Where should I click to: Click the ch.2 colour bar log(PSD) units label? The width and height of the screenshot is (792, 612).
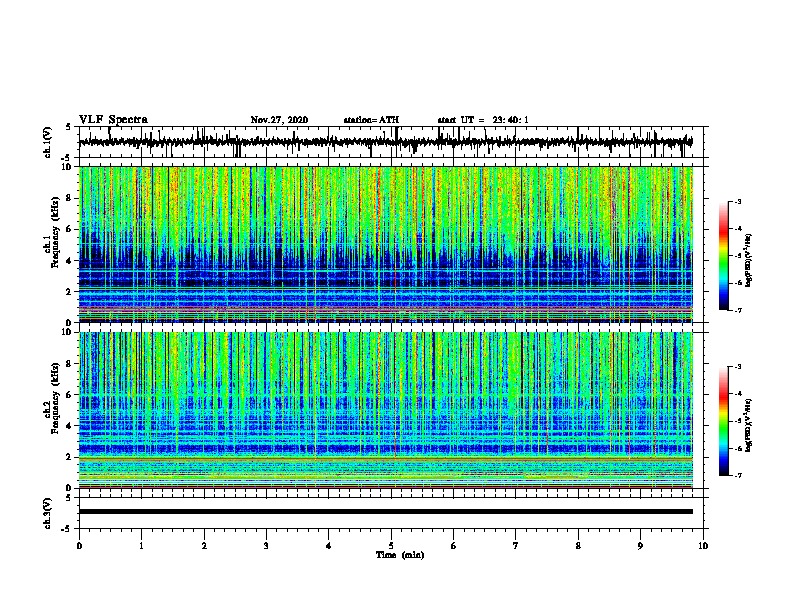coord(748,426)
